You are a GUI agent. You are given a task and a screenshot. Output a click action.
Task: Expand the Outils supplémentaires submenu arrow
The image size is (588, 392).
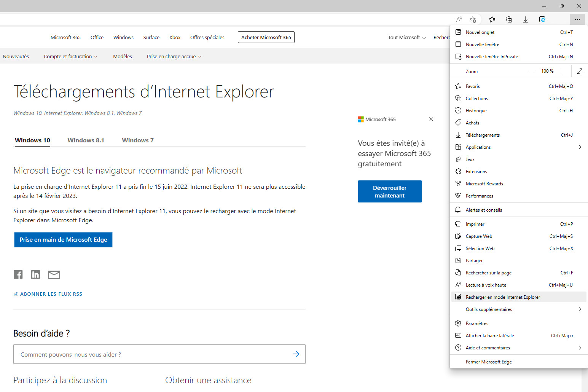click(580, 309)
